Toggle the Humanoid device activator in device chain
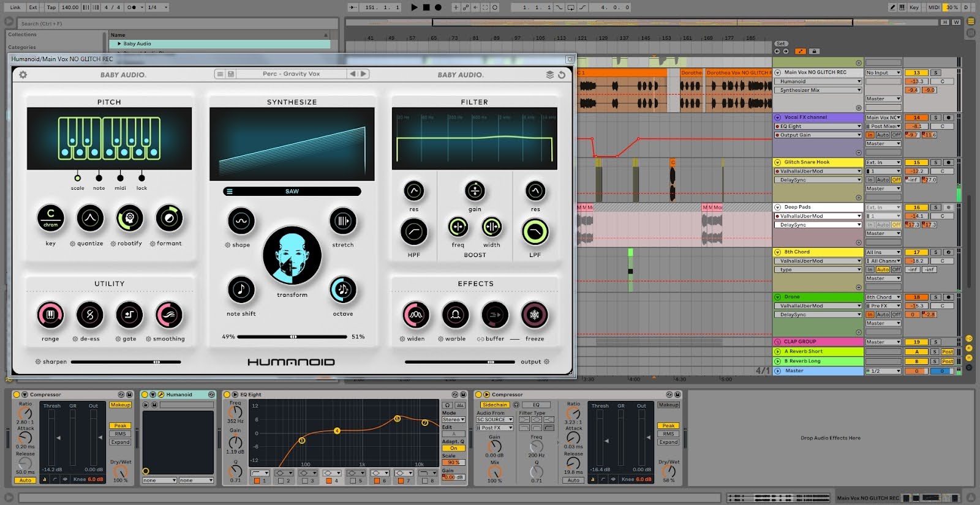This screenshot has width=980, height=505. pos(145,395)
